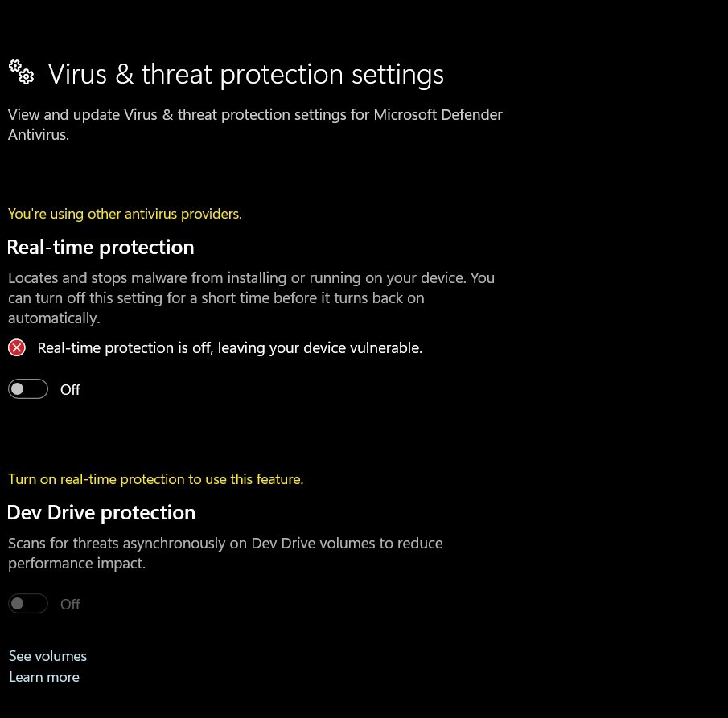The image size is (728, 718).
Task: Turn on the Real-time protection toggle
Action: (28, 389)
